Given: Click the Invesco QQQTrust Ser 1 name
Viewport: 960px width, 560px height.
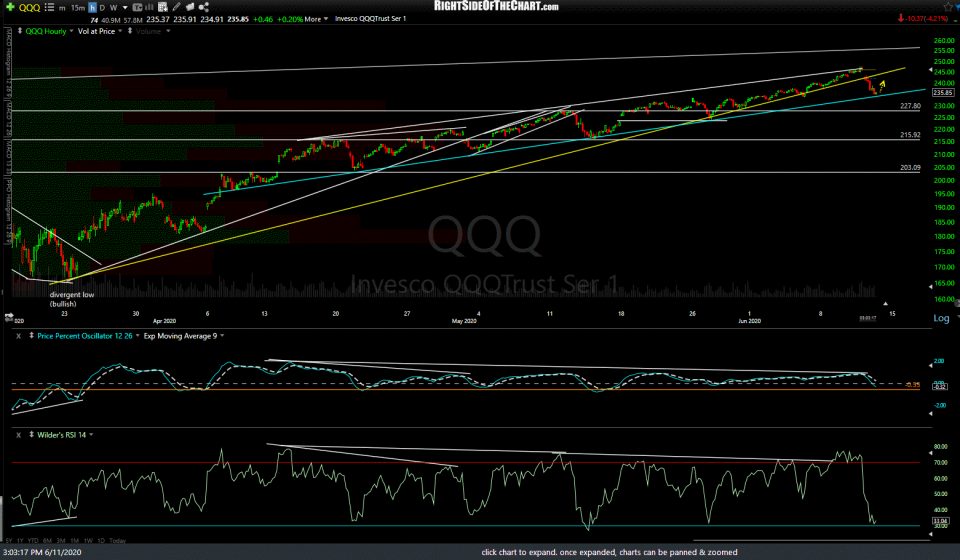Looking at the screenshot, I should click(370, 19).
